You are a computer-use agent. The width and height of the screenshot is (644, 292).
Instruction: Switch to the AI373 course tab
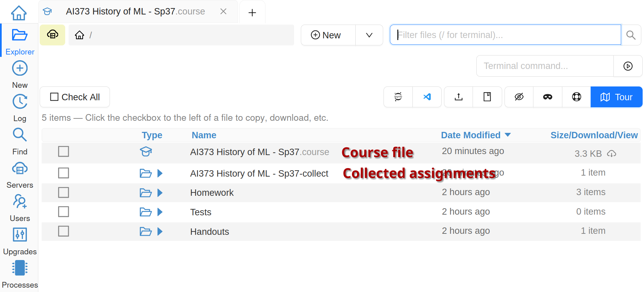click(135, 11)
